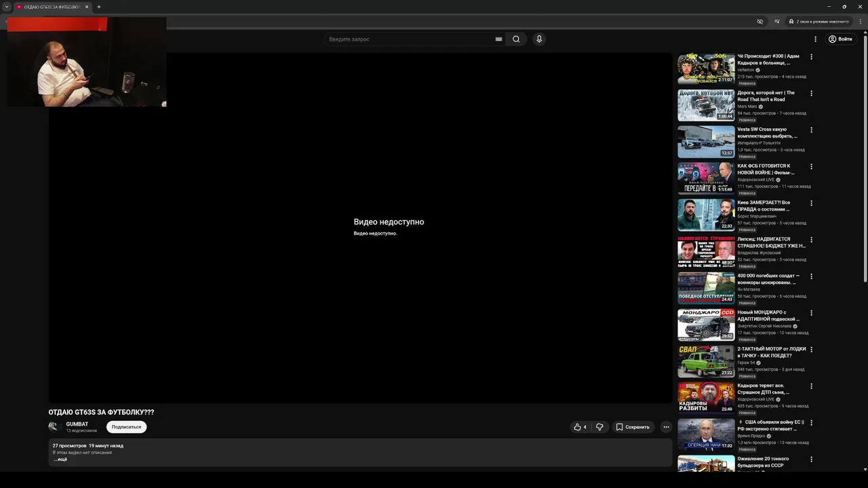The height and width of the screenshot is (488, 868).
Task: Open '400 000 погибших солдат' thumbnail
Action: tap(706, 289)
